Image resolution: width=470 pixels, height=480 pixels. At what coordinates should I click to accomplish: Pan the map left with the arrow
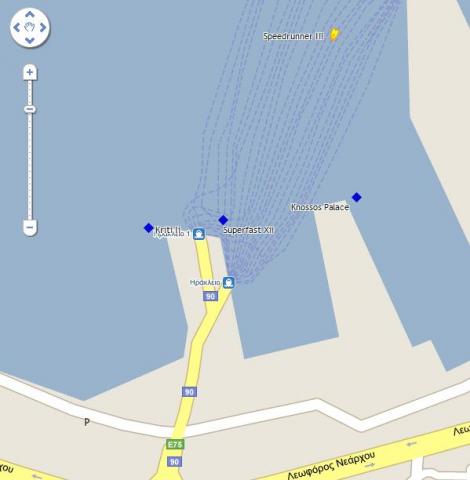pos(16,27)
